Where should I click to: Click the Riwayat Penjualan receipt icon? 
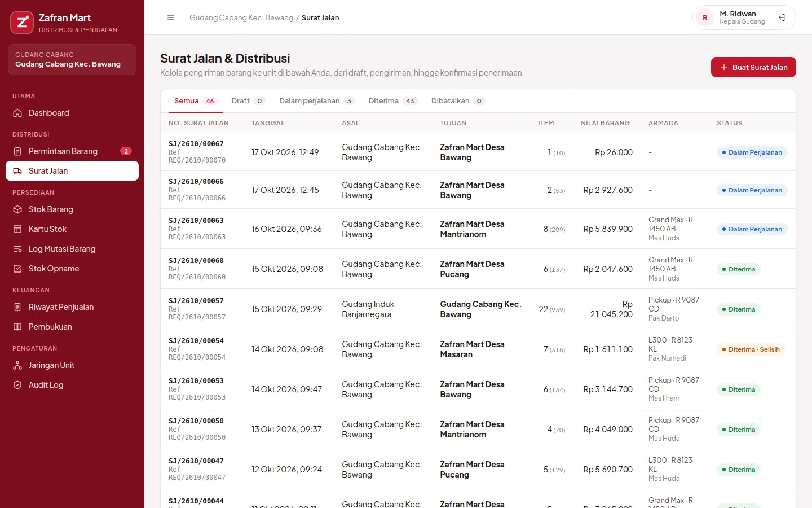click(17, 307)
